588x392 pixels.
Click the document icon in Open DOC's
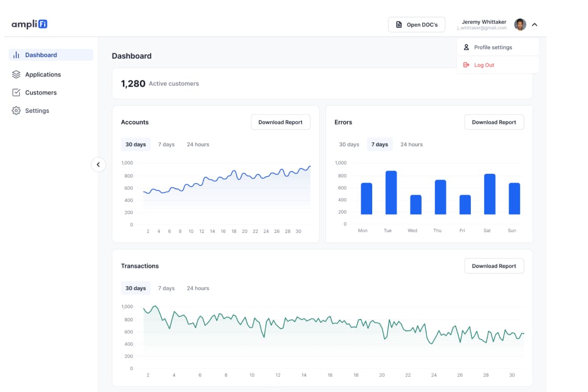[x=398, y=24]
